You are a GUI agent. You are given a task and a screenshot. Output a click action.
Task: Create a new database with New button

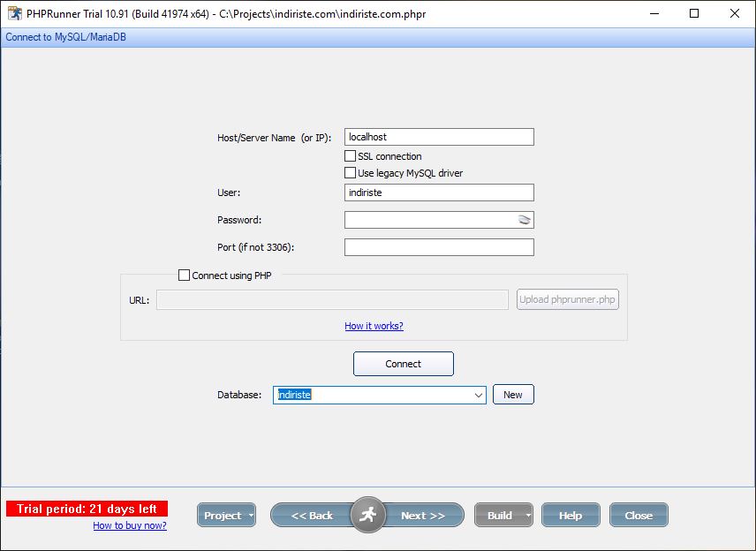[513, 395]
